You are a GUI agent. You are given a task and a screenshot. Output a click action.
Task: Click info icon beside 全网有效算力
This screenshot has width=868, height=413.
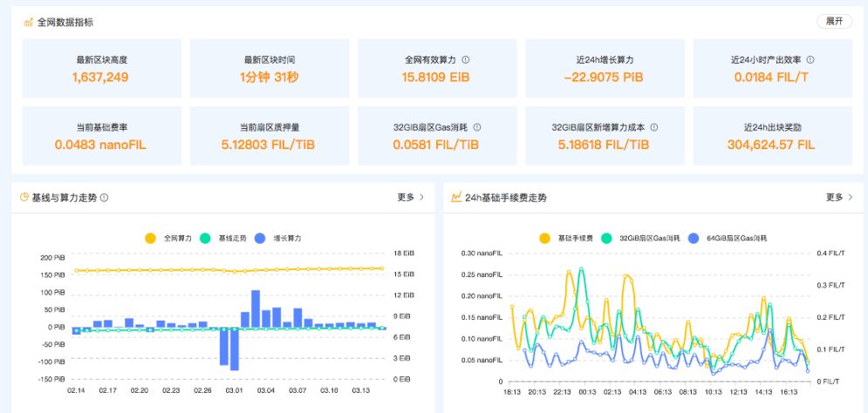pyautogui.click(x=466, y=60)
